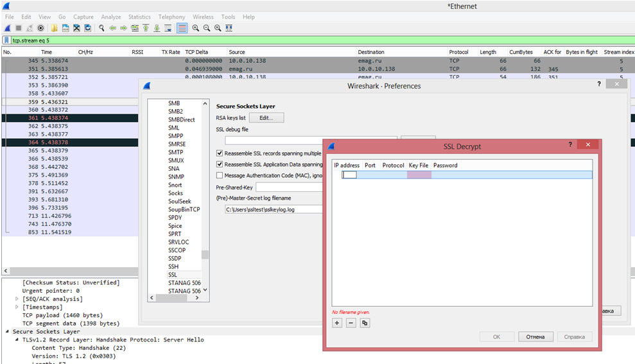
Task: Go to the previous packet arrow
Action: [113, 28]
